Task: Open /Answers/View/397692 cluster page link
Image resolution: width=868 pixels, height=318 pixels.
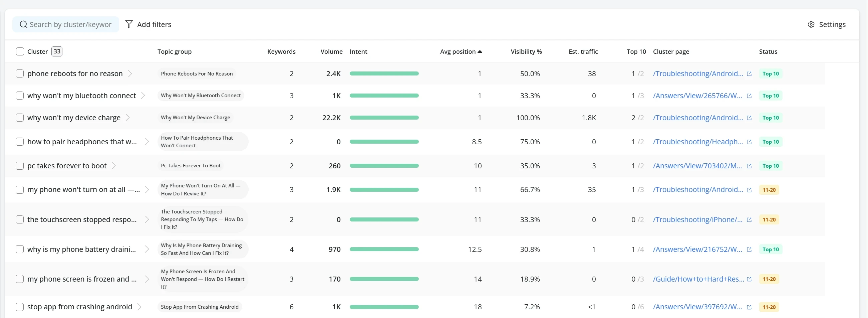Action: point(697,307)
